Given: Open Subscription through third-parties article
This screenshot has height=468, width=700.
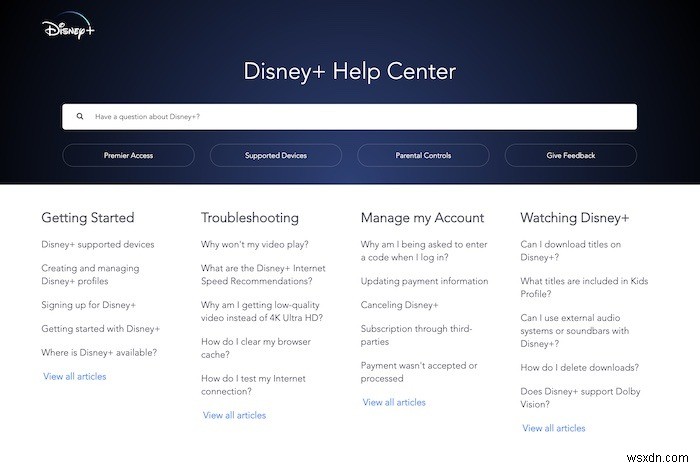Looking at the screenshot, I should pos(416,335).
